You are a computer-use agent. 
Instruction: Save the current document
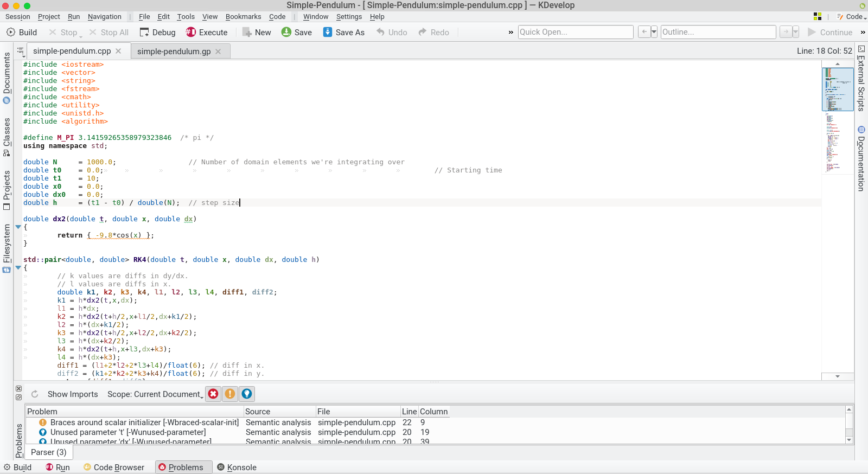[x=297, y=33]
